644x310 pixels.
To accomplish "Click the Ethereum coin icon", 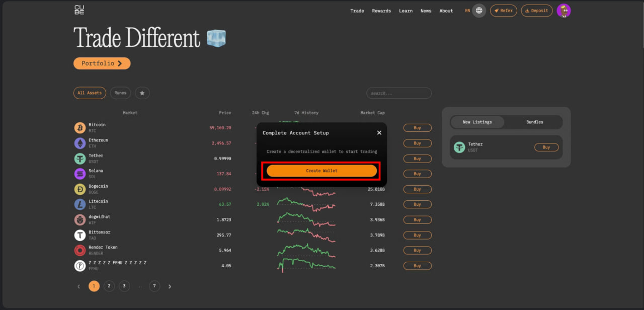I will (x=80, y=143).
